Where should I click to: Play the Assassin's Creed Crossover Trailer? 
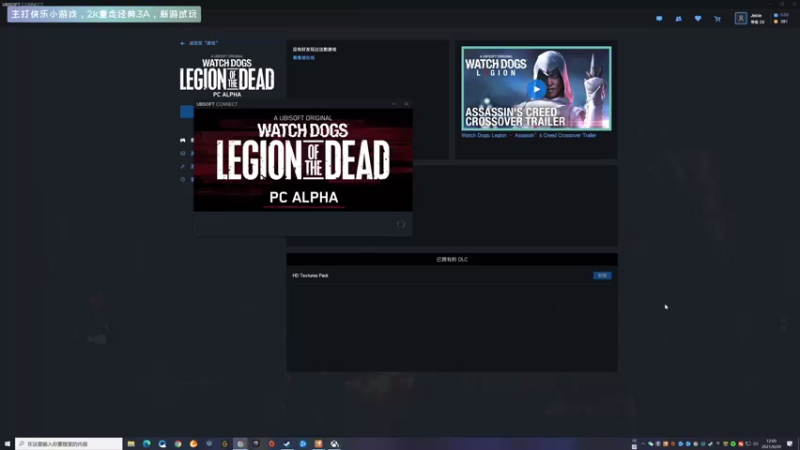[536, 89]
